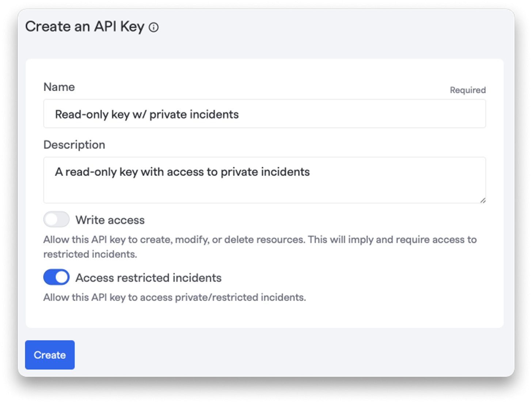Image resolution: width=532 pixels, height=403 pixels.
Task: Click the words private incidents in Name field
Action: click(194, 114)
